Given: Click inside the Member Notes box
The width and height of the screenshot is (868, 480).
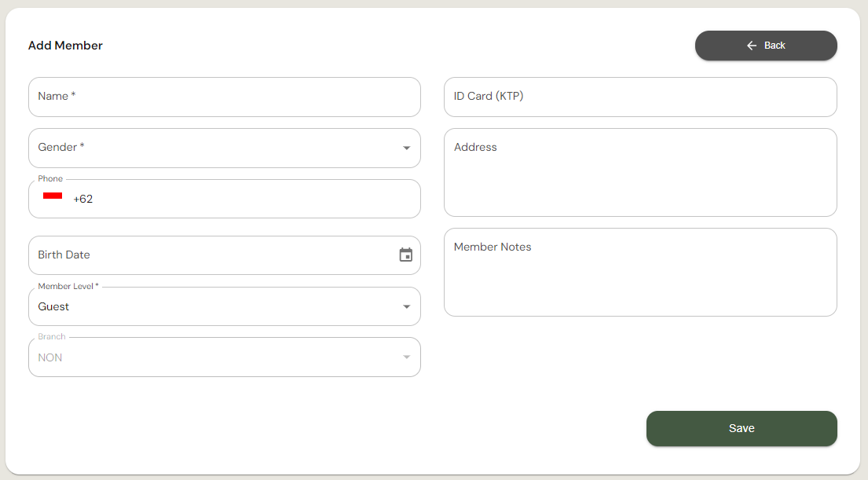Looking at the screenshot, I should coord(640,273).
